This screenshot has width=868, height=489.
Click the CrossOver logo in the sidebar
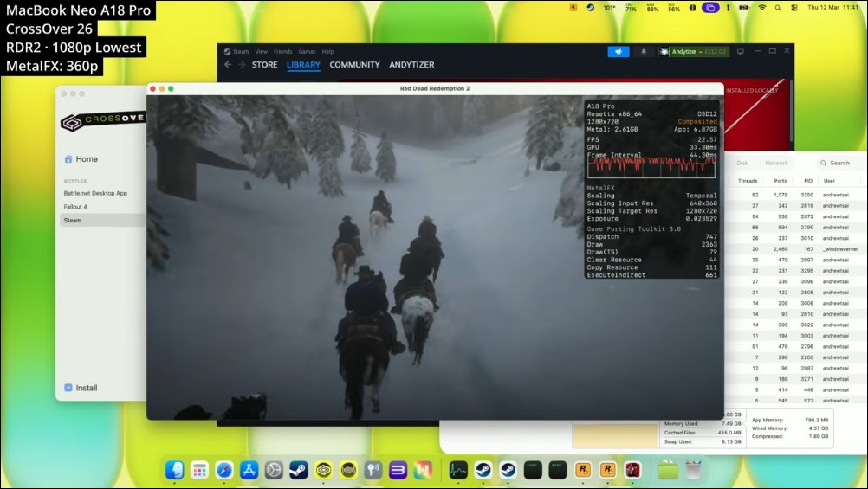[x=103, y=120]
